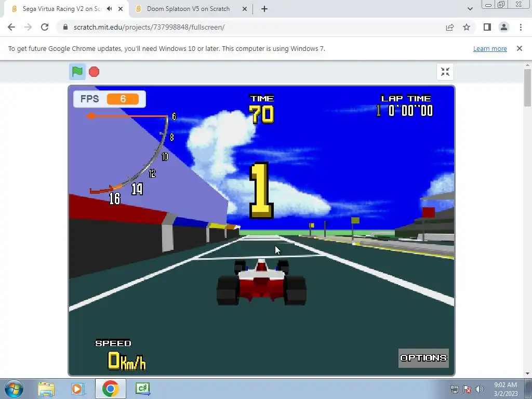Open the in-game OPTIONS button
Image resolution: width=532 pixels, height=399 pixels.
click(423, 358)
